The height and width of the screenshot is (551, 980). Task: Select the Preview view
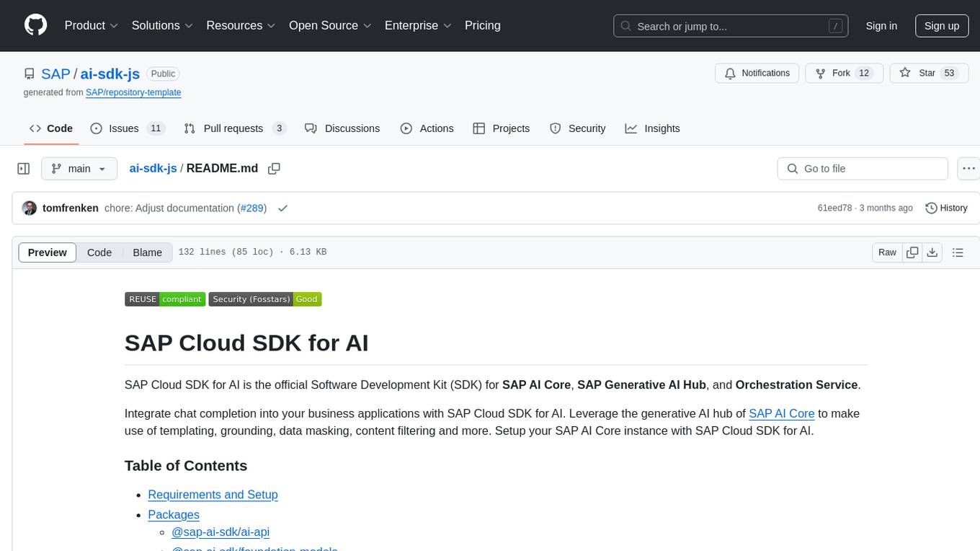coord(48,252)
